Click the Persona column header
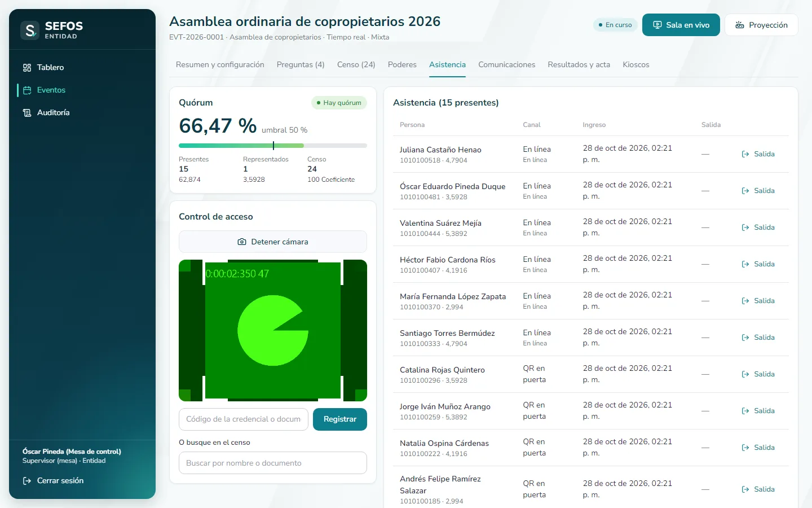812x508 pixels. pos(412,125)
